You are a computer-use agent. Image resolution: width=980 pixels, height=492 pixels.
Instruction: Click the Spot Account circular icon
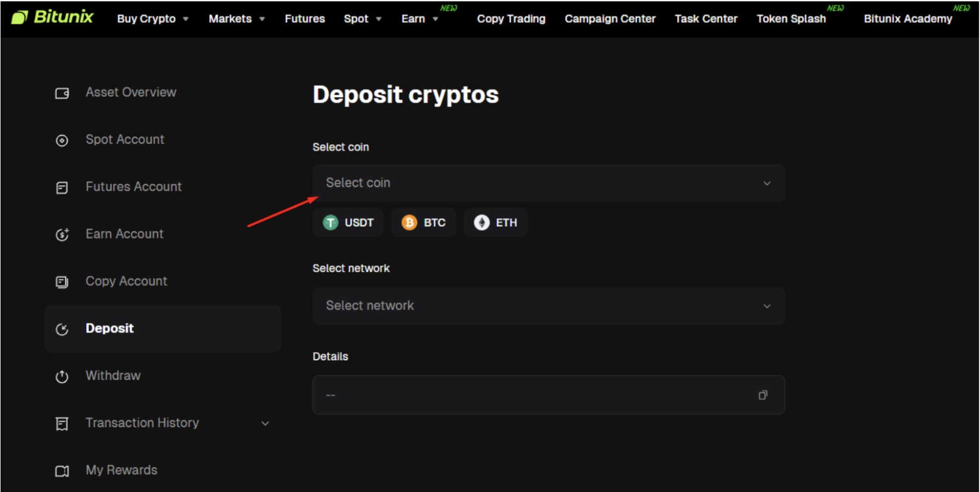pos(62,140)
